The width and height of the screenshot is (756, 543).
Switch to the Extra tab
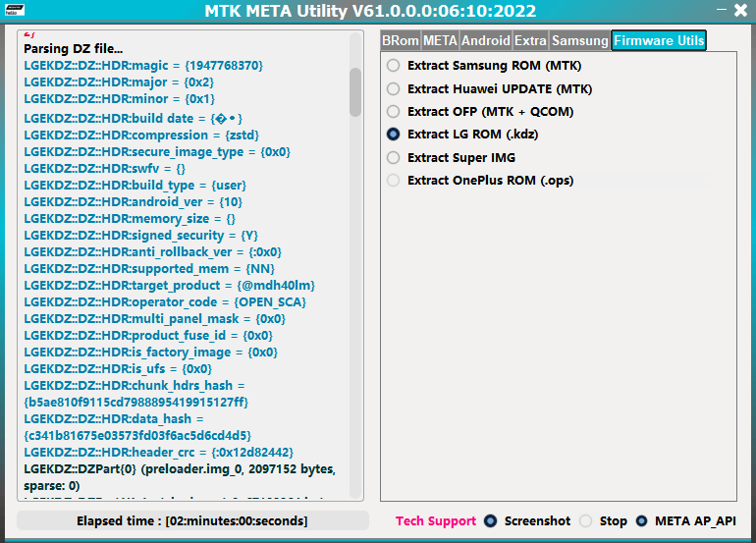tap(530, 40)
